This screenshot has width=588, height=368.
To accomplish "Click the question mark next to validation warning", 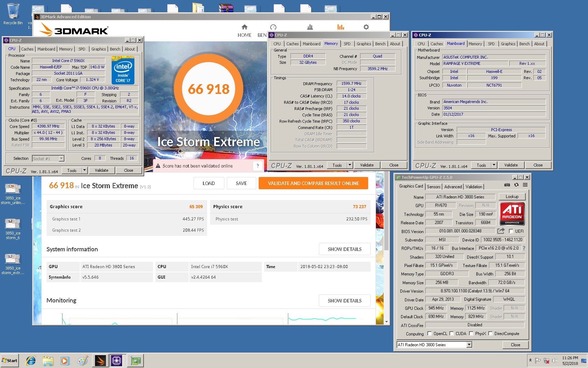I will 258,166.
